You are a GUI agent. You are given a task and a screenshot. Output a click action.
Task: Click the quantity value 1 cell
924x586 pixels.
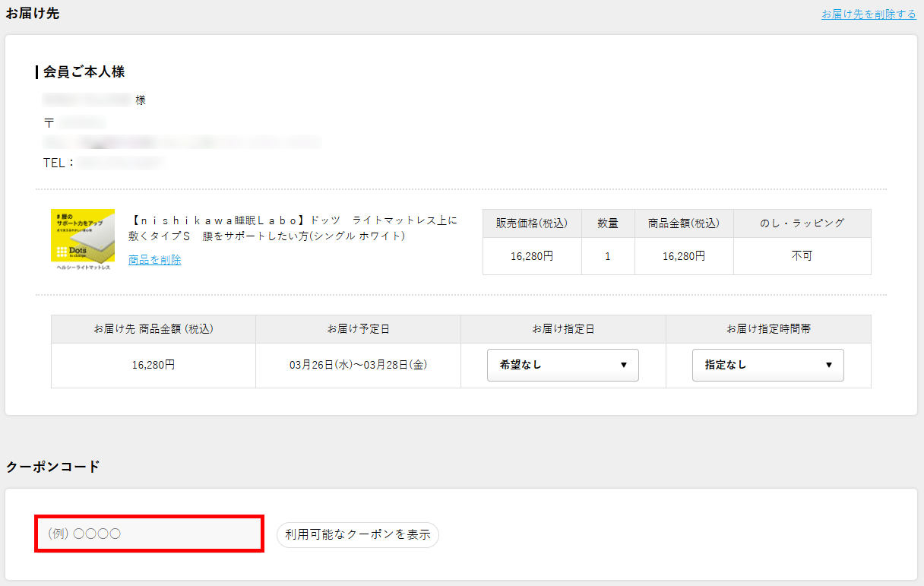pos(608,256)
